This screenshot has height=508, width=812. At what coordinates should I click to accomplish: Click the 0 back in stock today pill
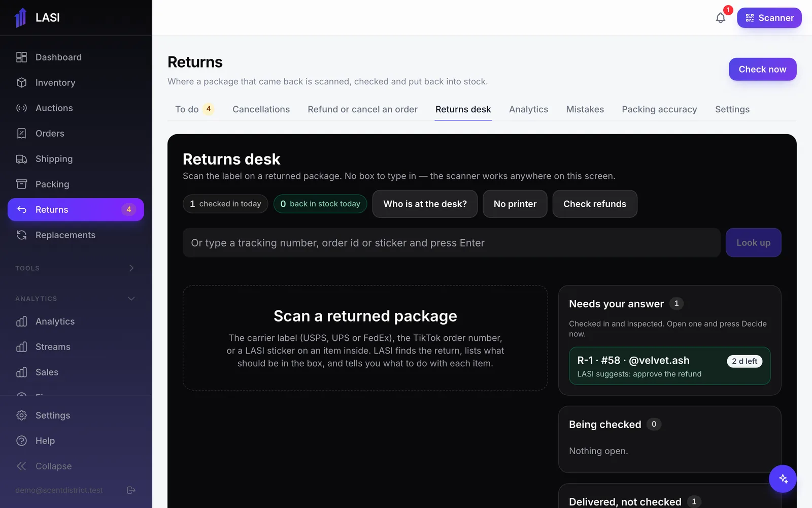tap(320, 204)
